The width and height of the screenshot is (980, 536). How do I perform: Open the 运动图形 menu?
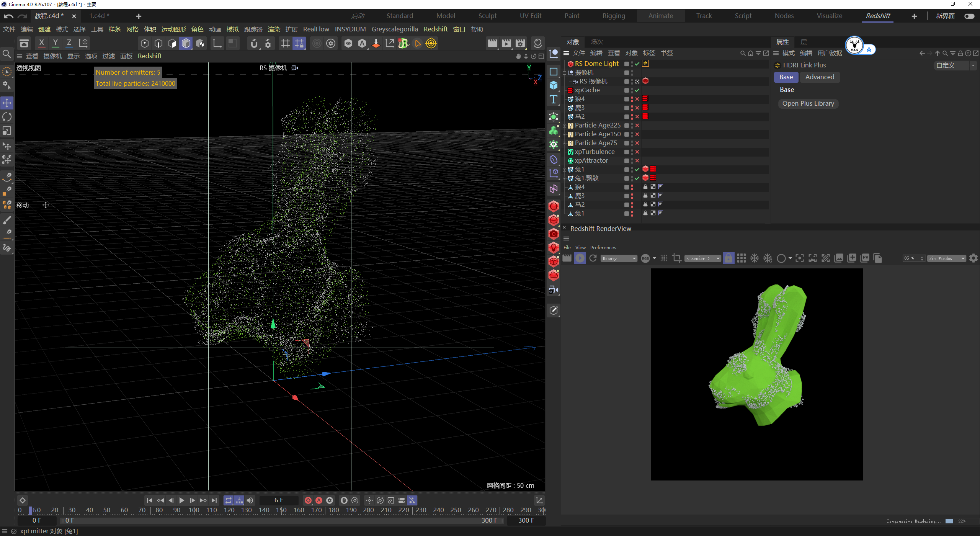pos(173,29)
